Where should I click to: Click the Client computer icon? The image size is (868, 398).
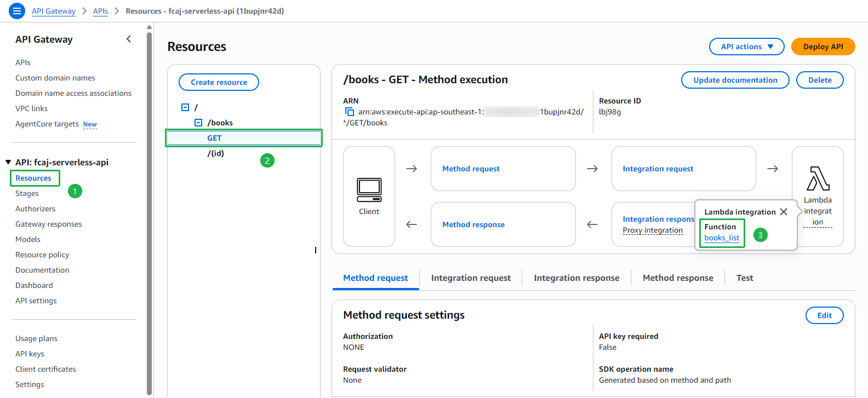(x=369, y=190)
